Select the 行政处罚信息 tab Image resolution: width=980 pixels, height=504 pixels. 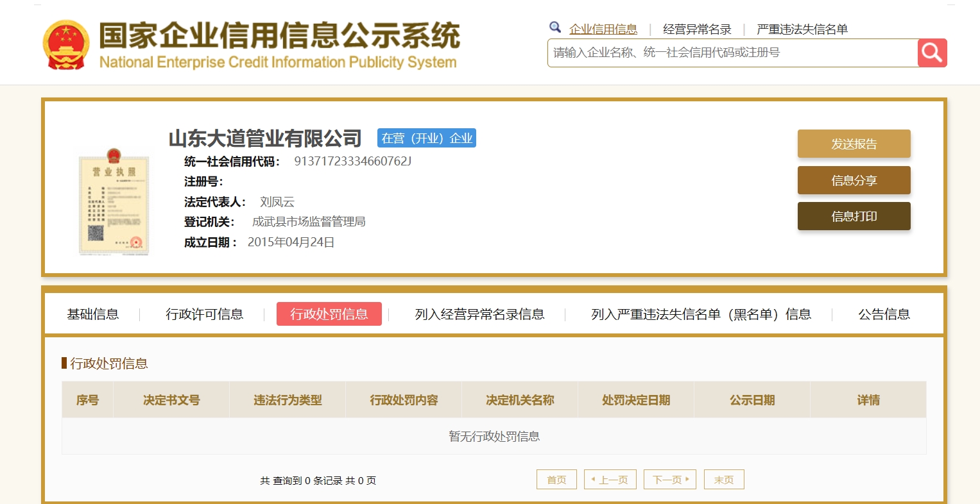coord(329,314)
